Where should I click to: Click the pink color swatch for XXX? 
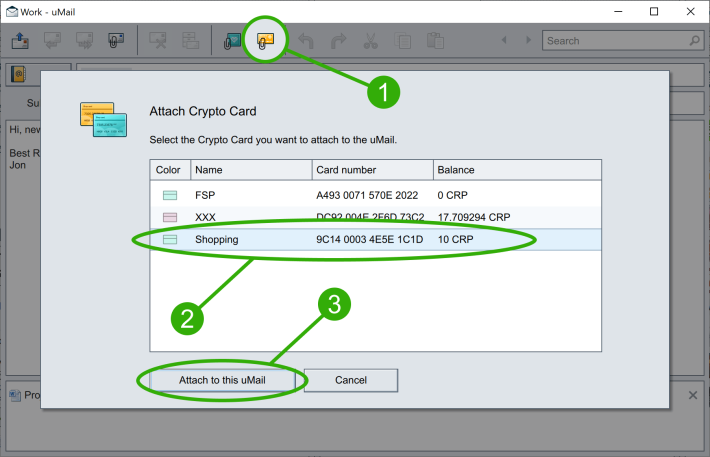[170, 217]
